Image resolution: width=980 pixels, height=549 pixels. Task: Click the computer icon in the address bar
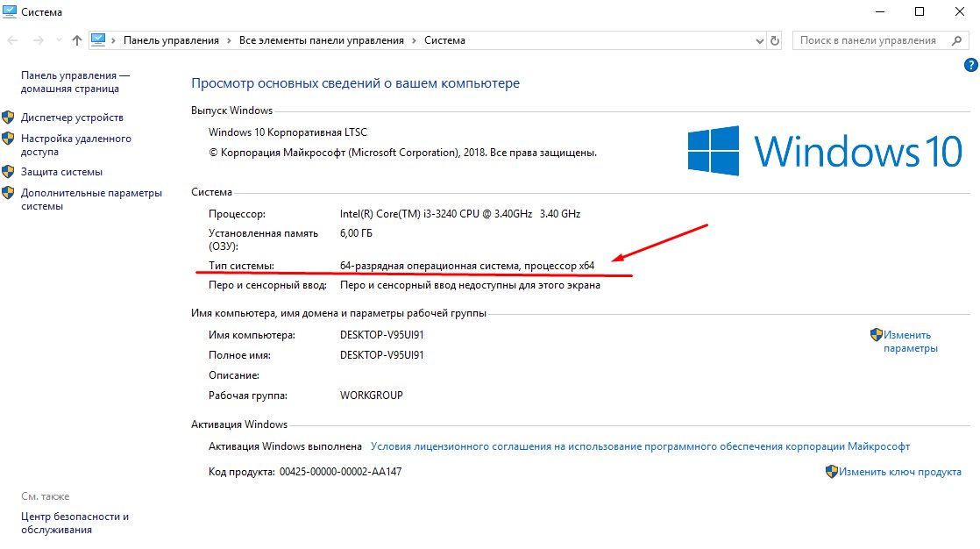[x=98, y=40]
